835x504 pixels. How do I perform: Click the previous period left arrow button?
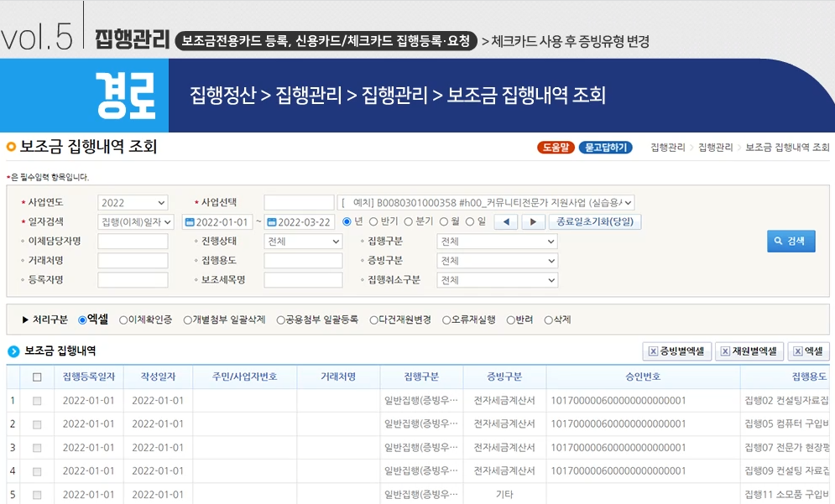pos(506,222)
